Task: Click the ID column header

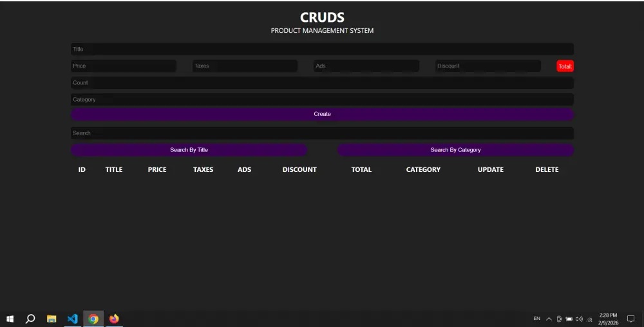Action: click(82, 169)
